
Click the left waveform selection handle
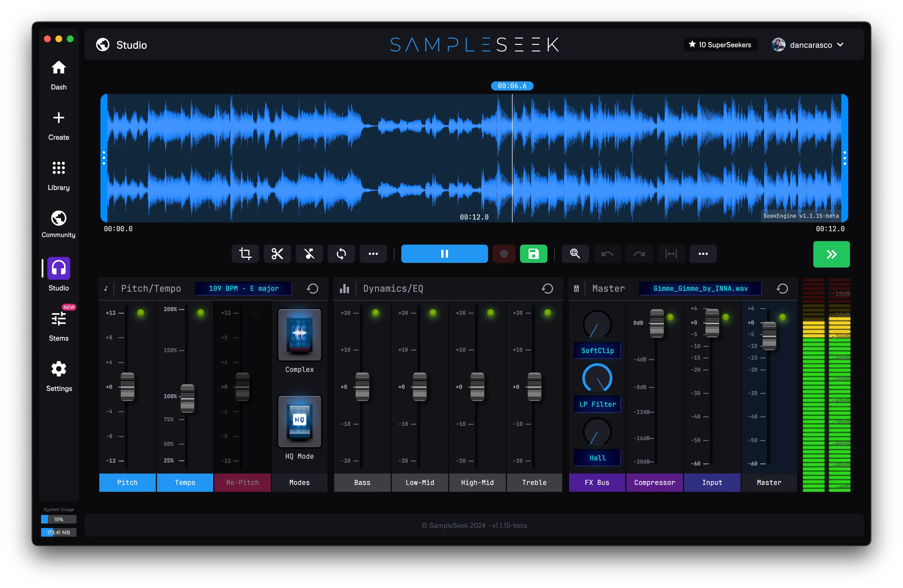click(x=104, y=158)
